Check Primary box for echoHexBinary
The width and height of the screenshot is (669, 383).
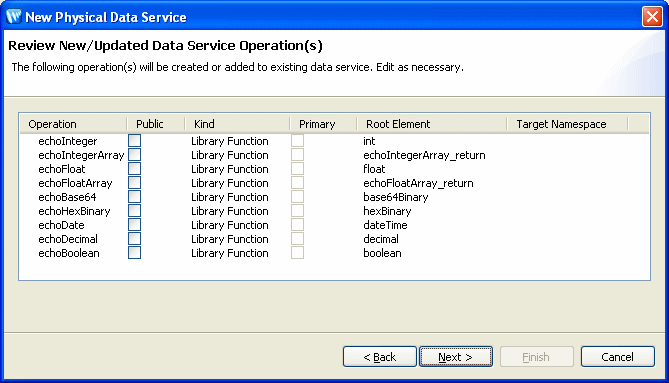(297, 211)
